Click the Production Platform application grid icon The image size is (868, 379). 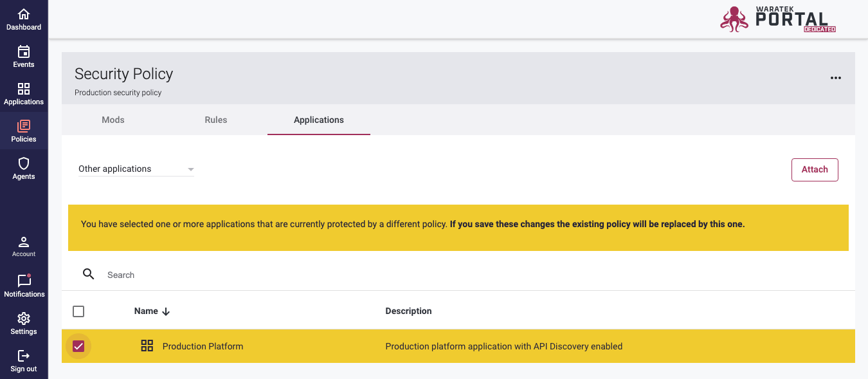147,346
